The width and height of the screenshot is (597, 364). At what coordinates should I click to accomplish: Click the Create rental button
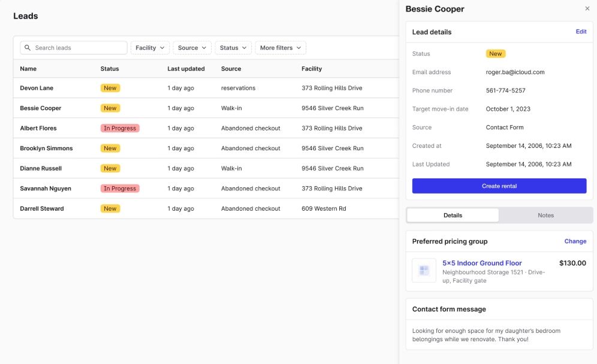point(499,186)
